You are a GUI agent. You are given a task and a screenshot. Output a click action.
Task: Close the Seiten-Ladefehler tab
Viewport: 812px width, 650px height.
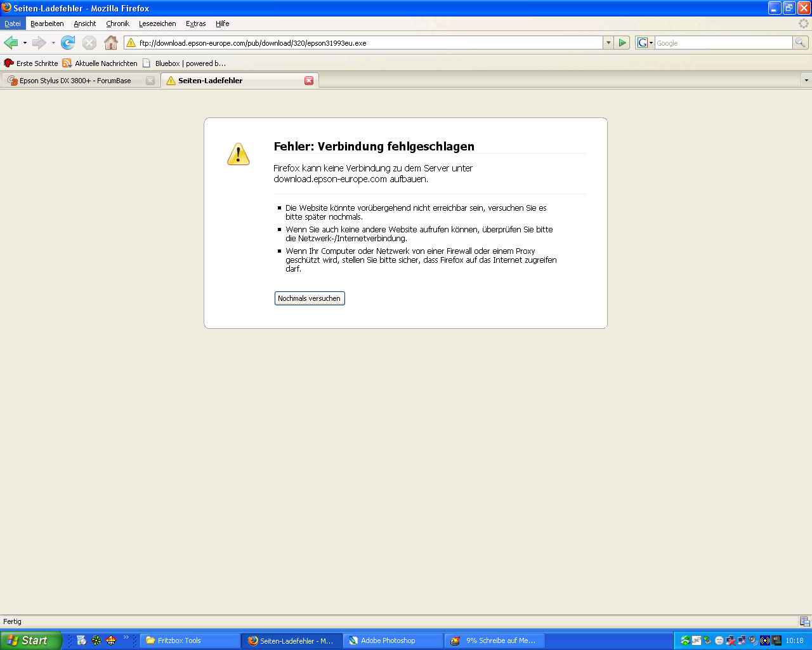click(x=309, y=81)
